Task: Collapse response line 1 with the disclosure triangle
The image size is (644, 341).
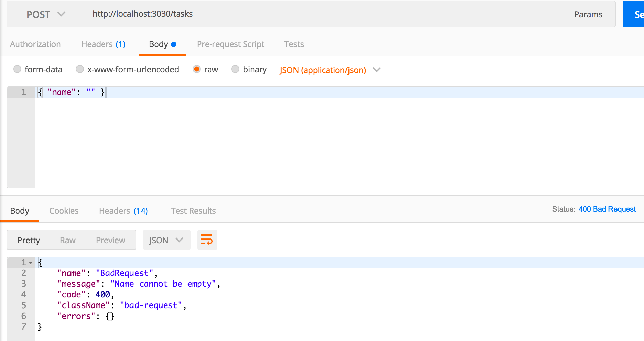Action: pos(31,263)
